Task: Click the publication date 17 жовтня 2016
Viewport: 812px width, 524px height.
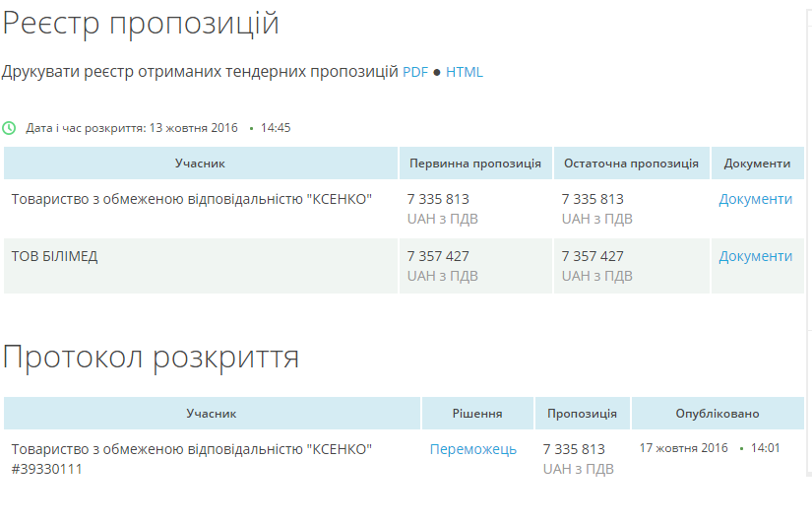Action: [683, 448]
